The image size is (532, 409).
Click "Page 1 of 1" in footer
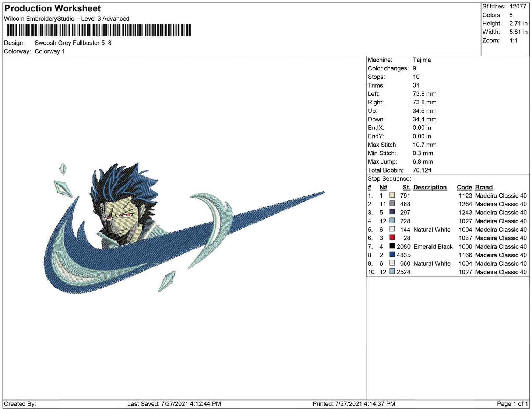[x=512, y=404]
